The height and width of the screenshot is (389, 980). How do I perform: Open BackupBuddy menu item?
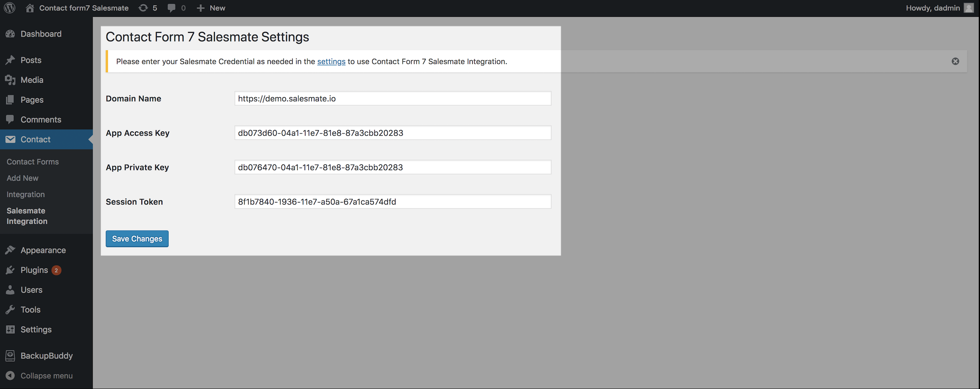pos(46,356)
